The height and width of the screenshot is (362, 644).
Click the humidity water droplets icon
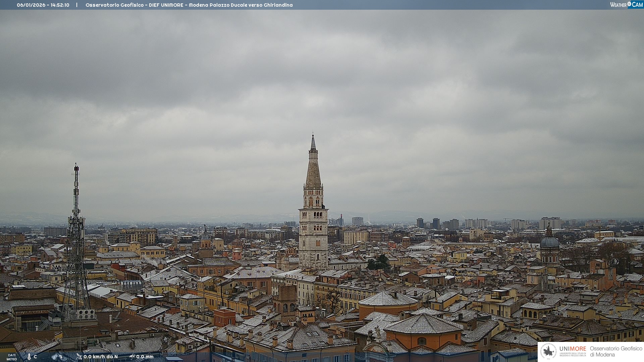pos(55,357)
